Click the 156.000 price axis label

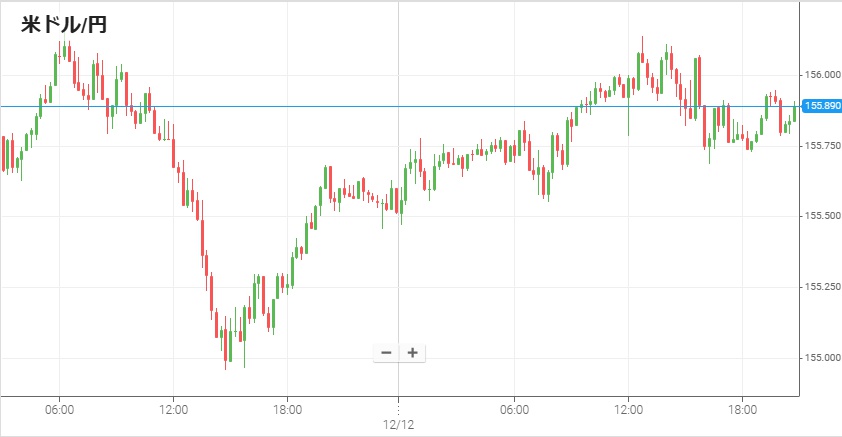point(823,75)
